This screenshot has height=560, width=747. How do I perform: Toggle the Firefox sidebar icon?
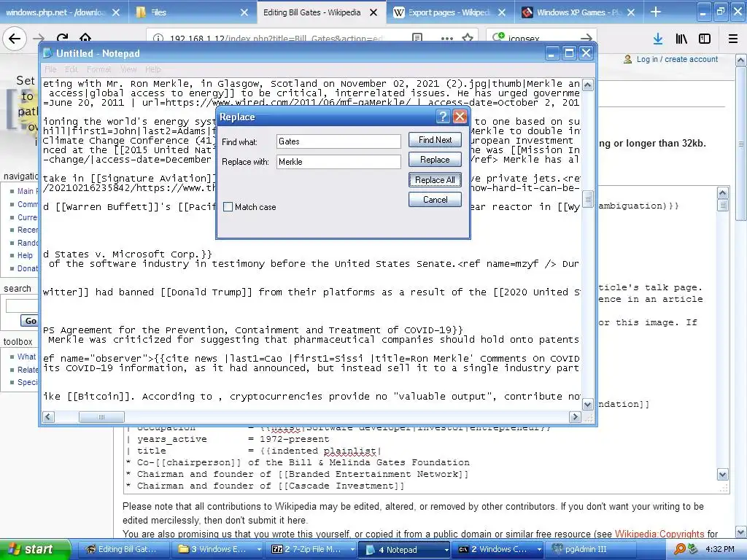(x=705, y=39)
